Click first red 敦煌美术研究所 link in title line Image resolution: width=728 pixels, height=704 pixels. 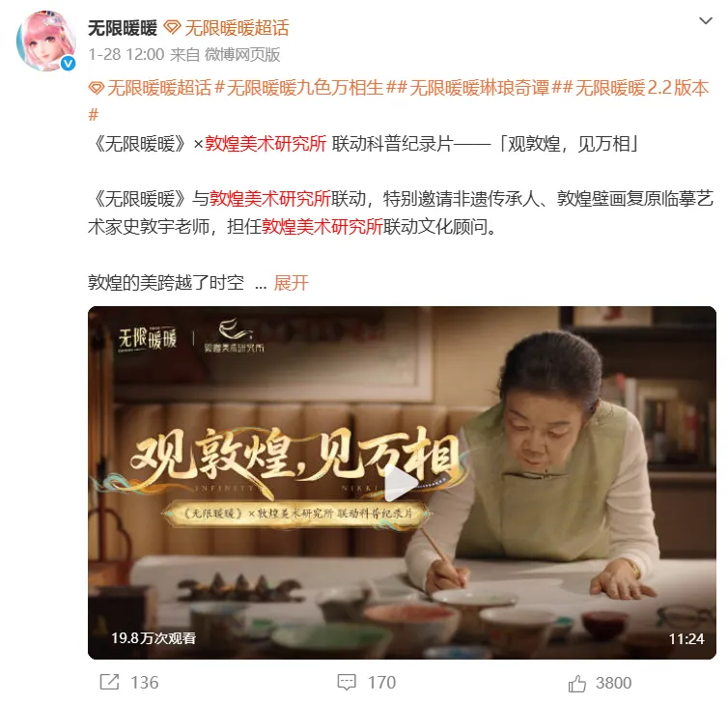coord(266,144)
